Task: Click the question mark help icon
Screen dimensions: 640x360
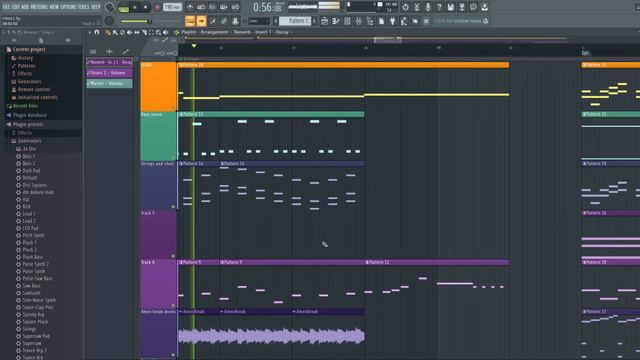Action: tap(439, 7)
